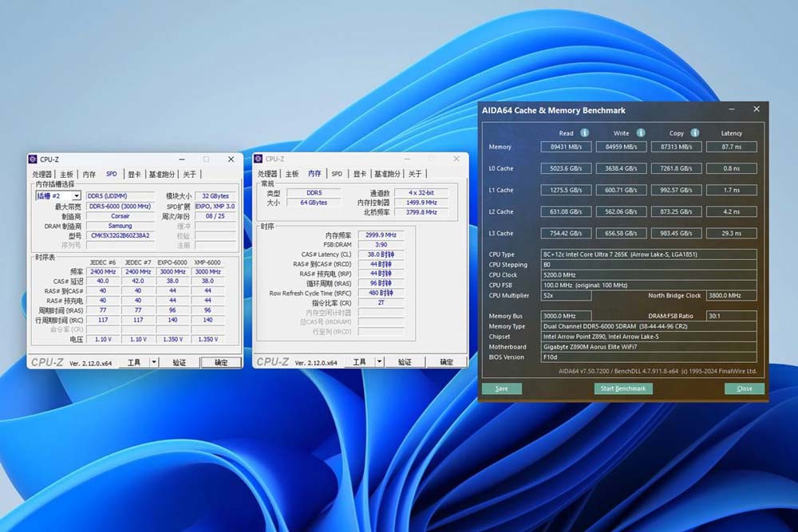Click the L3 Cache latency value 29.3 ns

pyautogui.click(x=731, y=234)
